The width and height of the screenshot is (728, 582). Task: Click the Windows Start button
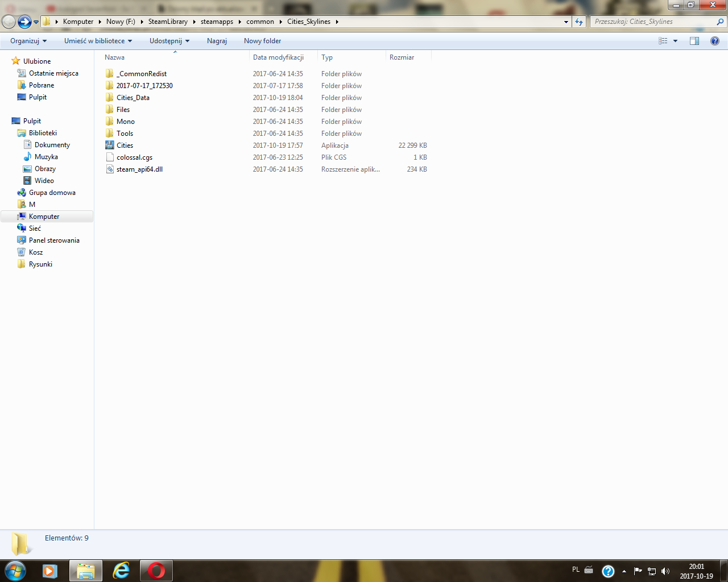(x=15, y=571)
